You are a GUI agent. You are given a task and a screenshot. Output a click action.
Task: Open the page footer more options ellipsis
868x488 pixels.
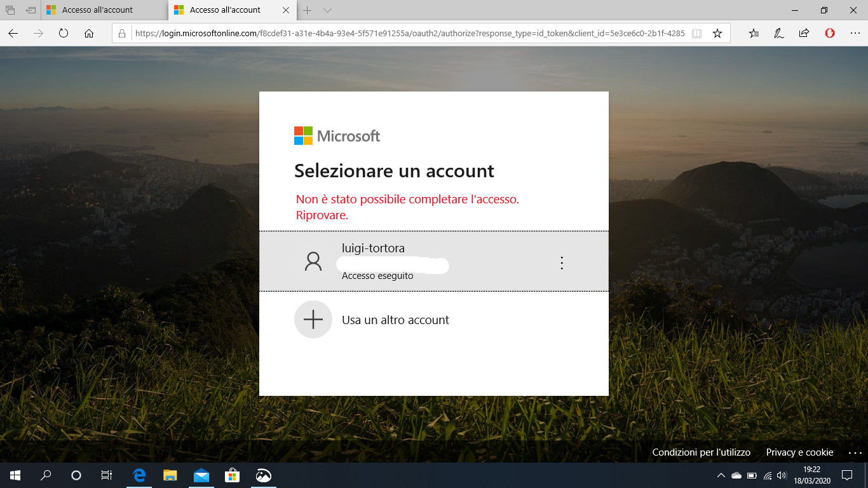[855, 452]
